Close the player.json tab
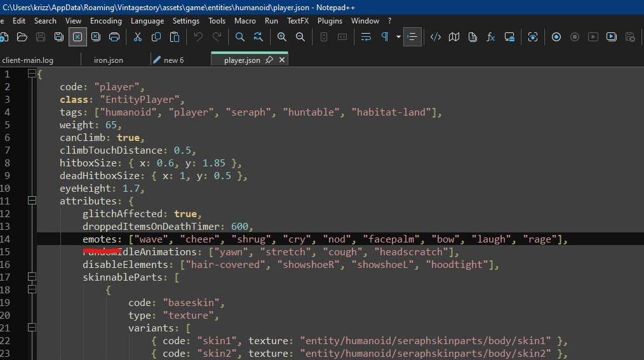This screenshot has height=360, width=644. pyautogui.click(x=282, y=60)
